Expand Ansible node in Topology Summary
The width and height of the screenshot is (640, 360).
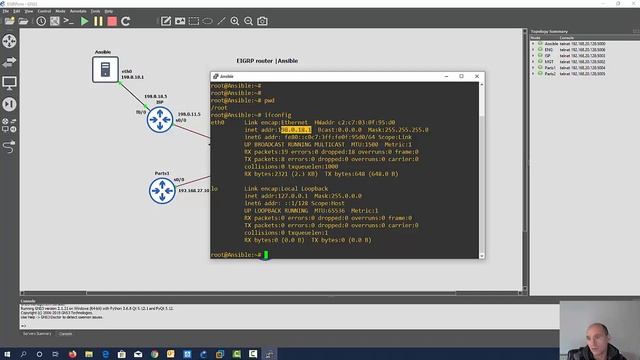pyautogui.click(x=533, y=44)
